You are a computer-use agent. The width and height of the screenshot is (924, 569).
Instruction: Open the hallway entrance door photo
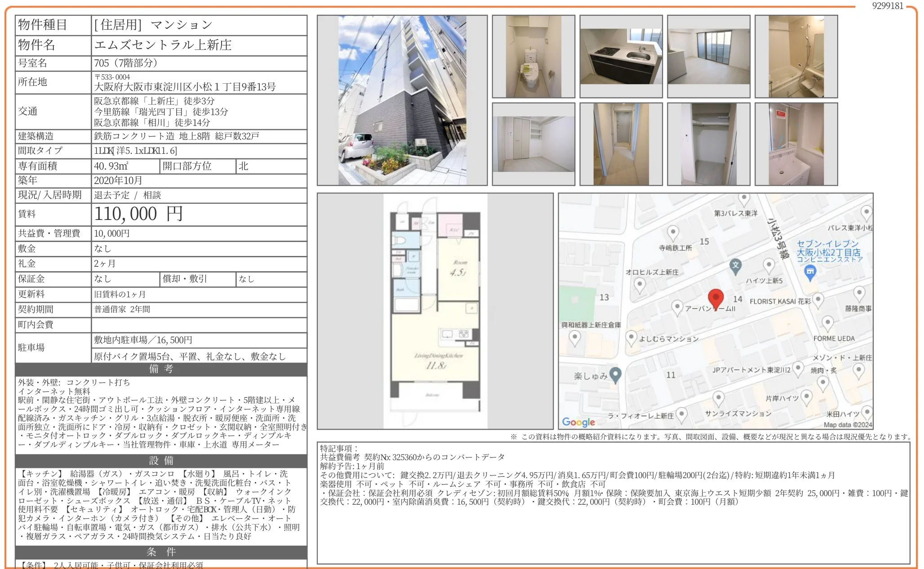[621, 144]
